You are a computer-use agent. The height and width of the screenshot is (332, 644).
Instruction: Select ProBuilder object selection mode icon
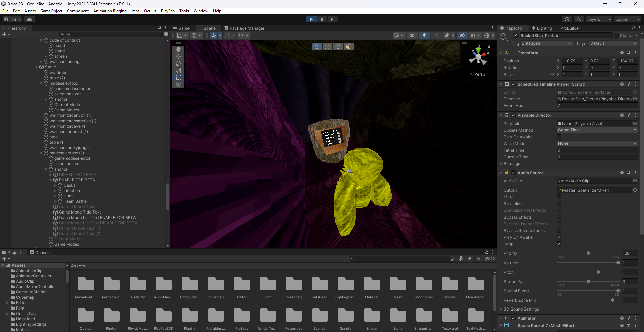point(317,47)
